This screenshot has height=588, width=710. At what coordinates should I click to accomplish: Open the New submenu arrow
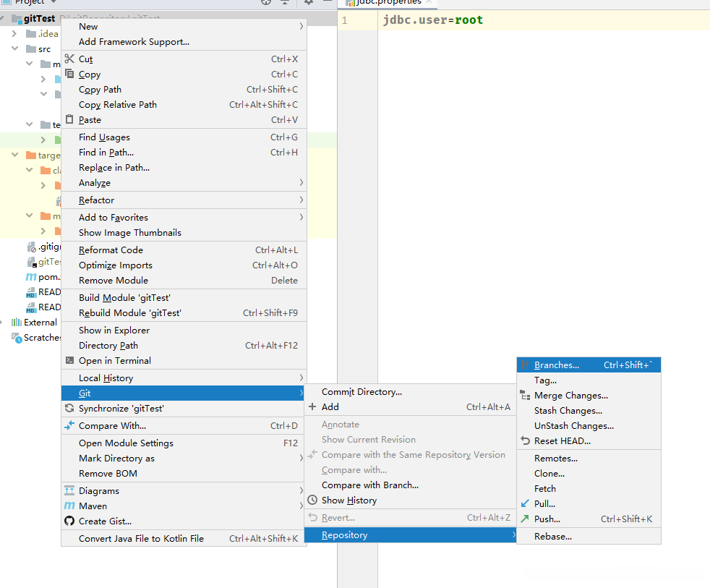point(301,26)
